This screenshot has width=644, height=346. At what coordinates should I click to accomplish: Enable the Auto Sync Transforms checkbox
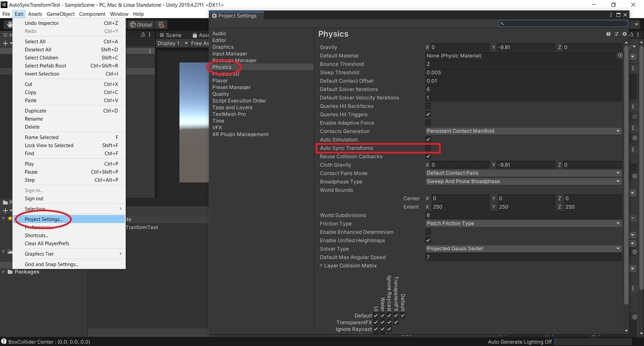[428, 148]
